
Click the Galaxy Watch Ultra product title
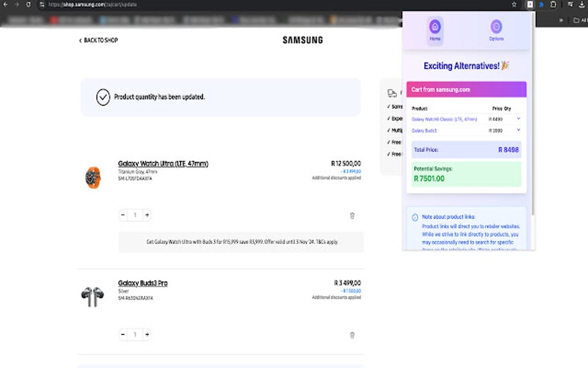click(163, 164)
